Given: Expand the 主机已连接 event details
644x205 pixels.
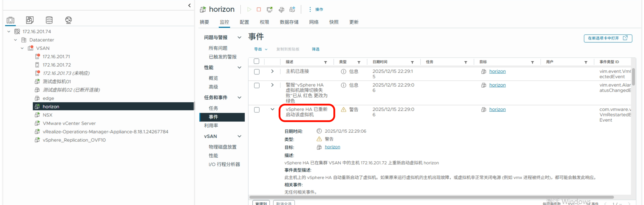Looking at the screenshot, I should point(272,71).
